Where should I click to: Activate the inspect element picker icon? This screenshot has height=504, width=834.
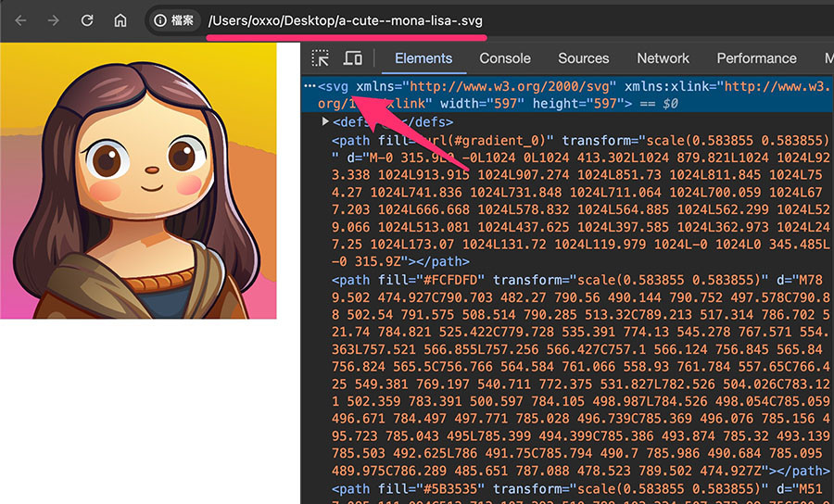pos(321,58)
